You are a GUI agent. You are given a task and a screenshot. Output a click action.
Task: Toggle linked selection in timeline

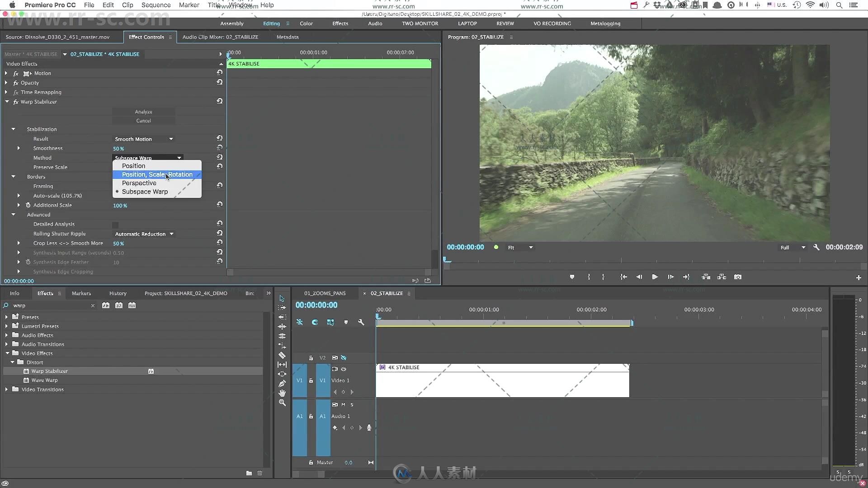point(330,322)
